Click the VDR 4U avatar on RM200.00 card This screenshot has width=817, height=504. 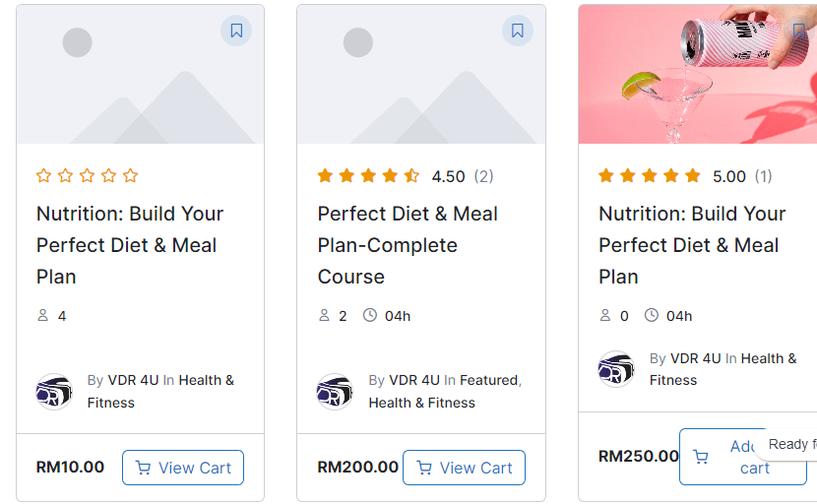pyautogui.click(x=335, y=392)
